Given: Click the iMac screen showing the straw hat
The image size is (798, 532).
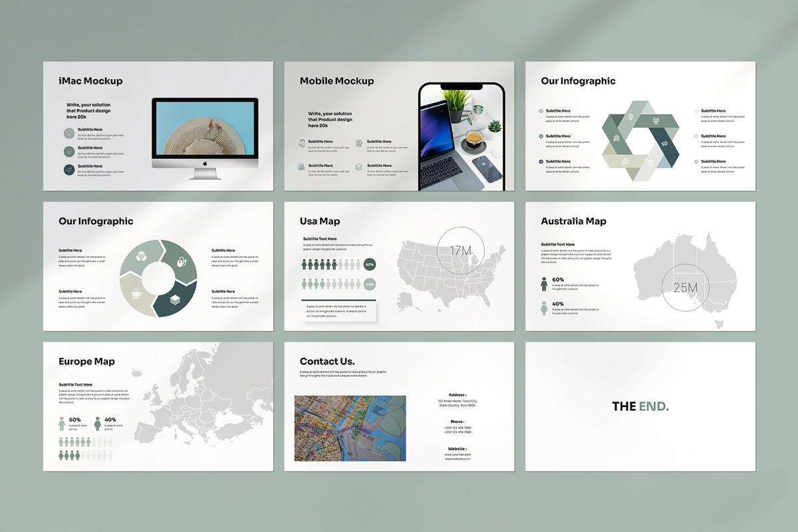Looking at the screenshot, I should [205, 128].
